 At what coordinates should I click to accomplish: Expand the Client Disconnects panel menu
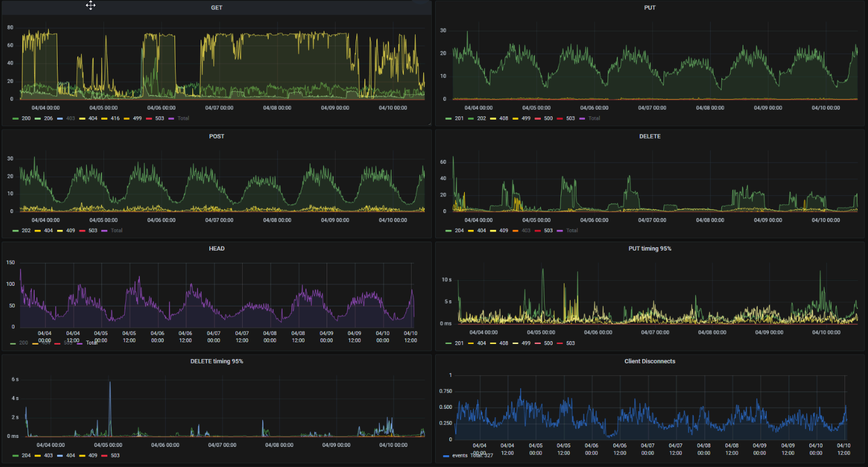pyautogui.click(x=649, y=361)
